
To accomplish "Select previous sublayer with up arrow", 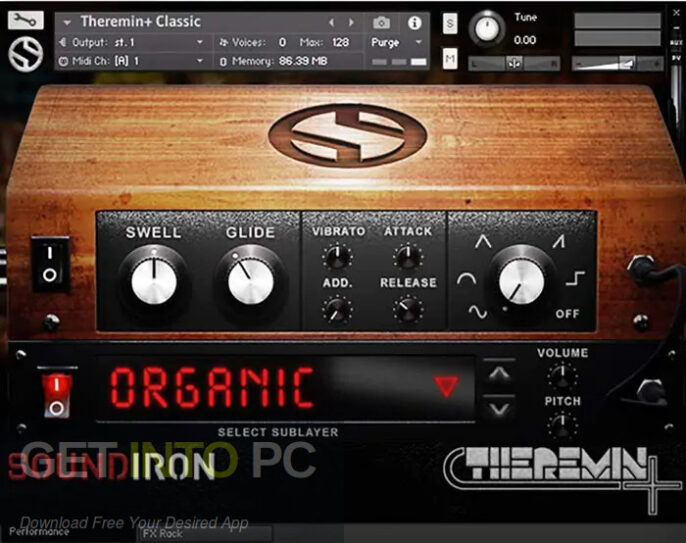I will [x=499, y=373].
